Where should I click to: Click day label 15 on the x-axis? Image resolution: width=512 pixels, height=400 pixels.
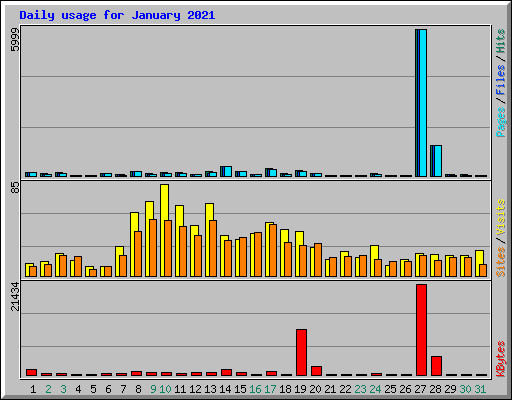click(x=240, y=389)
